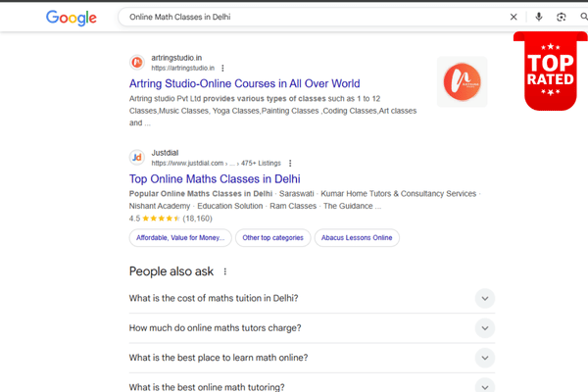Click the Artring Studio logo thumbnail

(462, 81)
